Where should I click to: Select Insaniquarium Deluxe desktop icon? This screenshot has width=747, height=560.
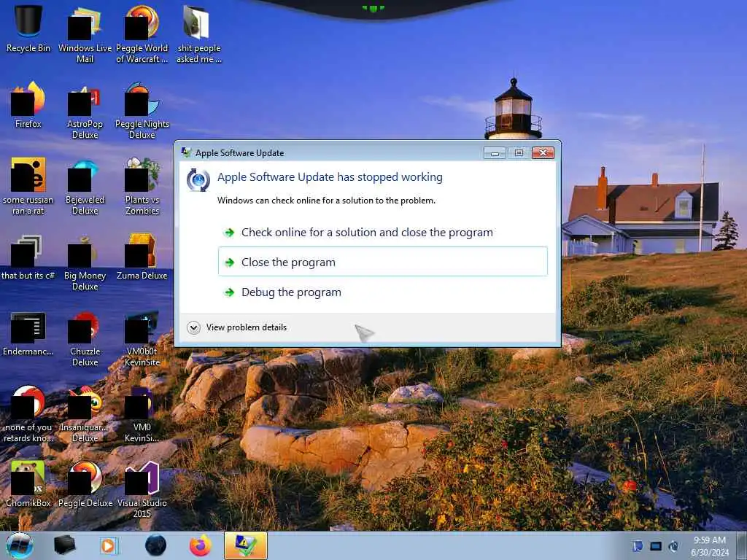point(85,413)
